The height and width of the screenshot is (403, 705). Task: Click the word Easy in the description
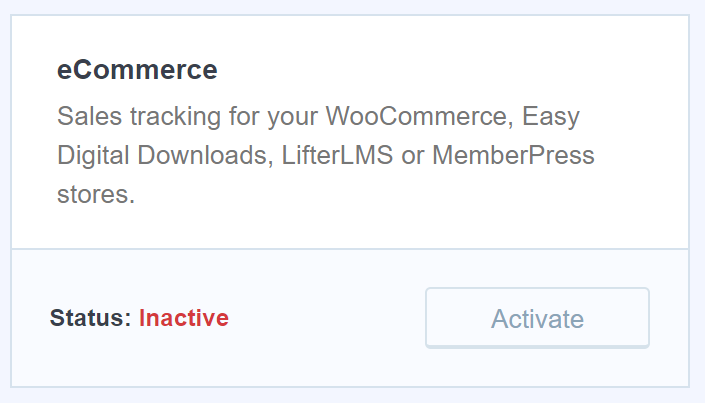551,117
